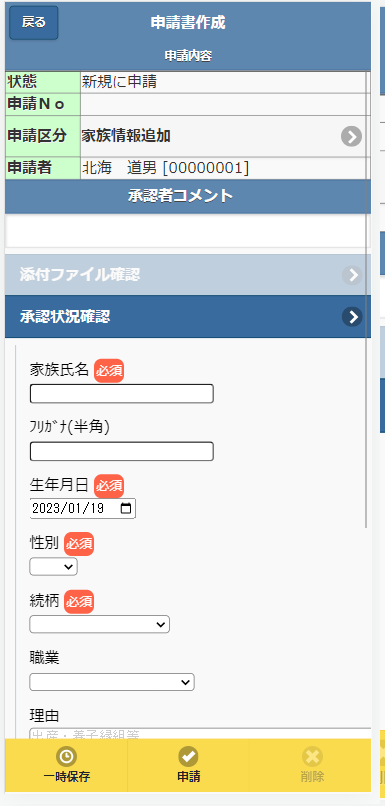Image resolution: width=385 pixels, height=806 pixels.
Task: Click the ﾌﾘｶﾞﾅ(半角) input field
Action: 122,451
